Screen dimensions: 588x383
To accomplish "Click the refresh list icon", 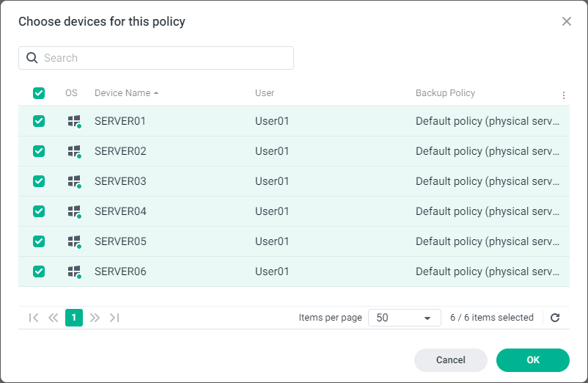I will coord(555,318).
